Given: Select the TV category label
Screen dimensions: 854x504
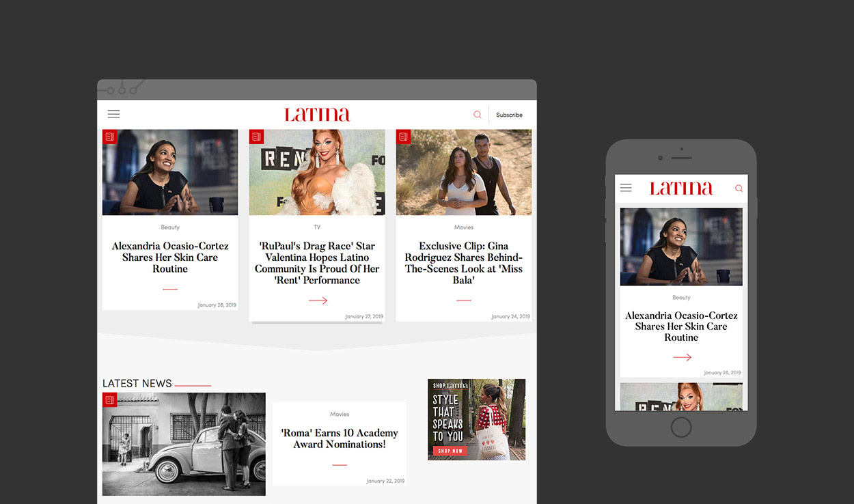Looking at the screenshot, I should pyautogui.click(x=317, y=227).
